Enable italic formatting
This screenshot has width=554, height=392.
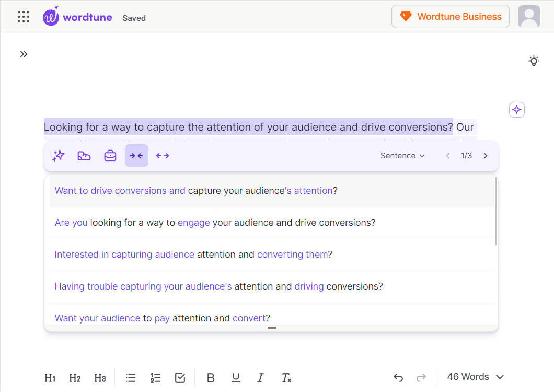[260, 377]
